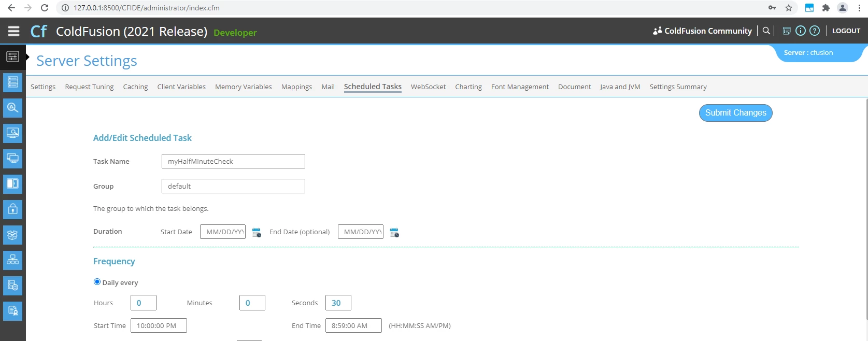The image size is (868, 341).
Task: Open the help question-mark icon
Action: click(x=815, y=31)
